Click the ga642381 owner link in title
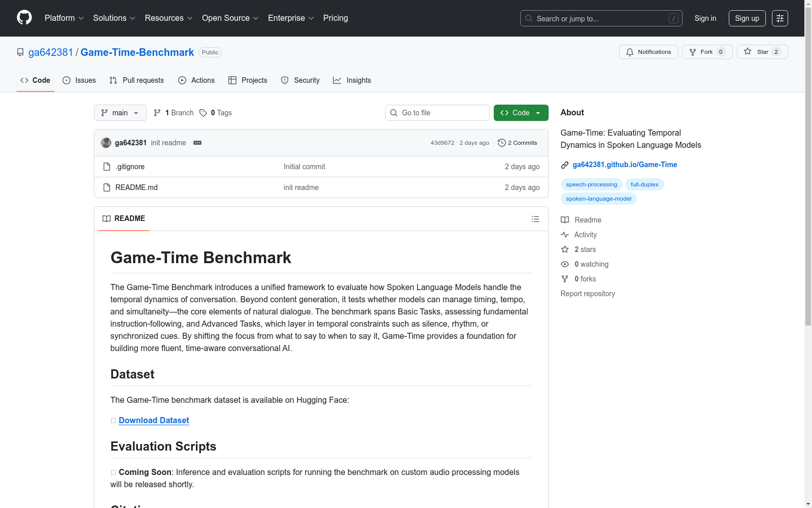 (51, 52)
